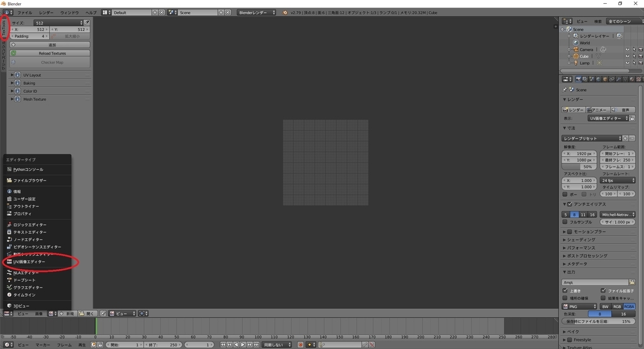Toggle visibility eye for Camera
The image size is (644, 349).
627,50
